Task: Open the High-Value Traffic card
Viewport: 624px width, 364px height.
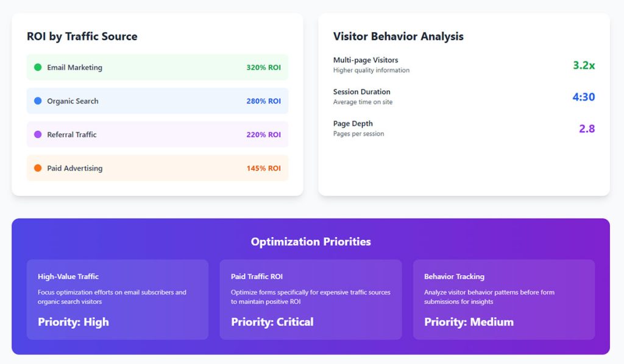Action: pyautogui.click(x=118, y=299)
